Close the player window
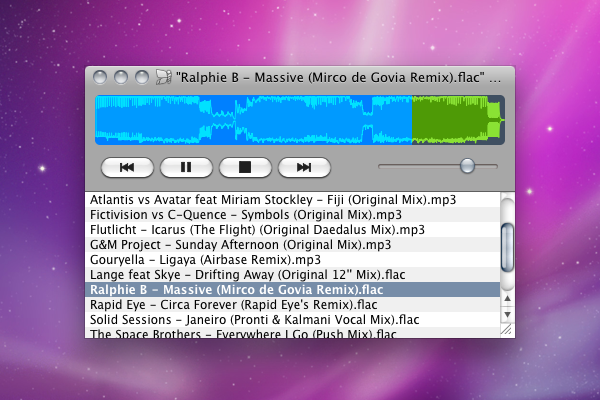Image resolution: width=600 pixels, height=400 pixels. tap(100, 77)
